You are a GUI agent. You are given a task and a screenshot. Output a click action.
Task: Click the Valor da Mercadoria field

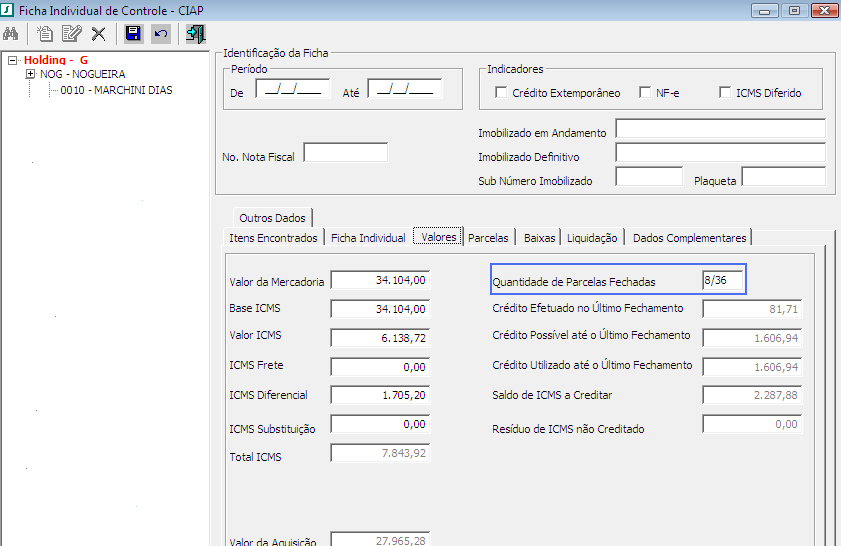pyautogui.click(x=380, y=282)
